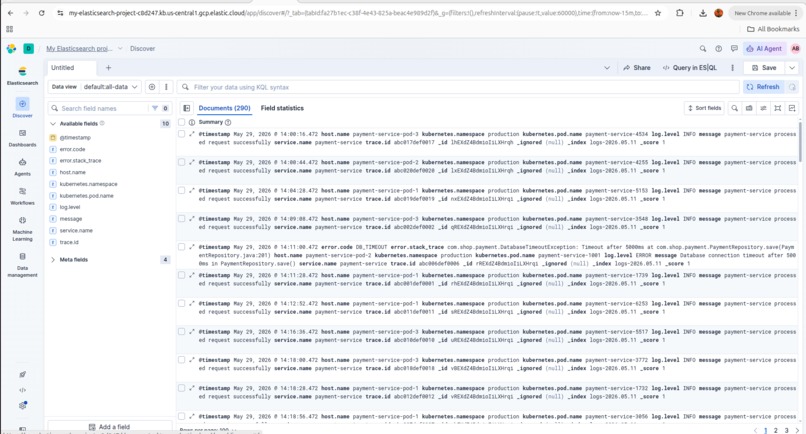The image size is (806, 434).
Task: Open Data management section
Action: [22, 264]
